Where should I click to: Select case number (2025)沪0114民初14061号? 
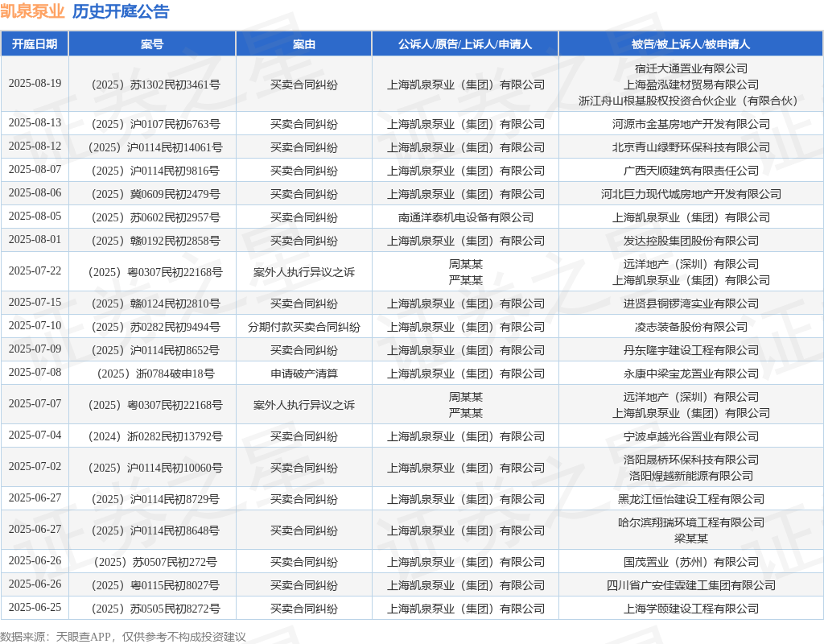pyautogui.click(x=155, y=147)
